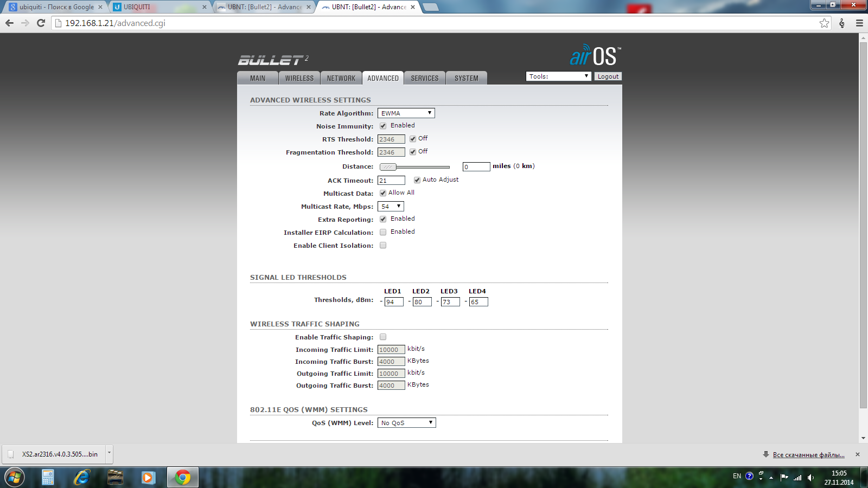Click the browser back arrow
Screen dimensions: 868x488
(9, 23)
